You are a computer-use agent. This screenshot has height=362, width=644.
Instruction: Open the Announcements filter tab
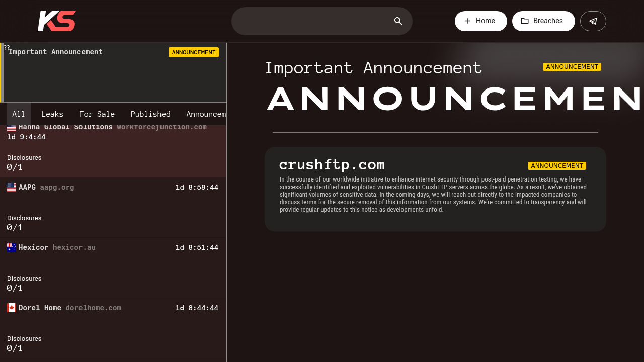[206, 114]
